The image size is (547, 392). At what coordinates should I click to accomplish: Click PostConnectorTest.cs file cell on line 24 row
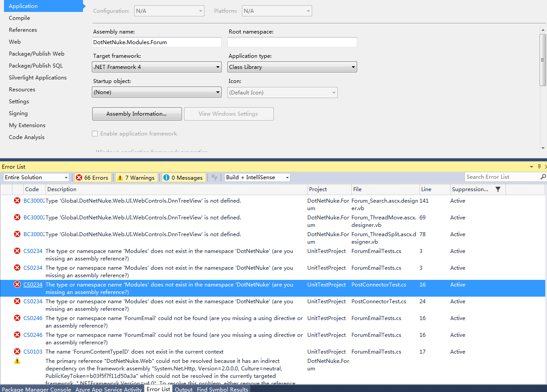(x=379, y=302)
